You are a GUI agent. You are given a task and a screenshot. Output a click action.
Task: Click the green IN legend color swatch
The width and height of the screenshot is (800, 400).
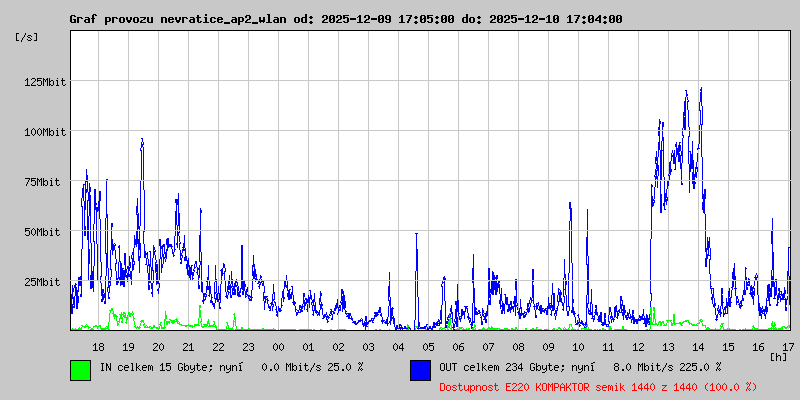pyautogui.click(x=80, y=370)
